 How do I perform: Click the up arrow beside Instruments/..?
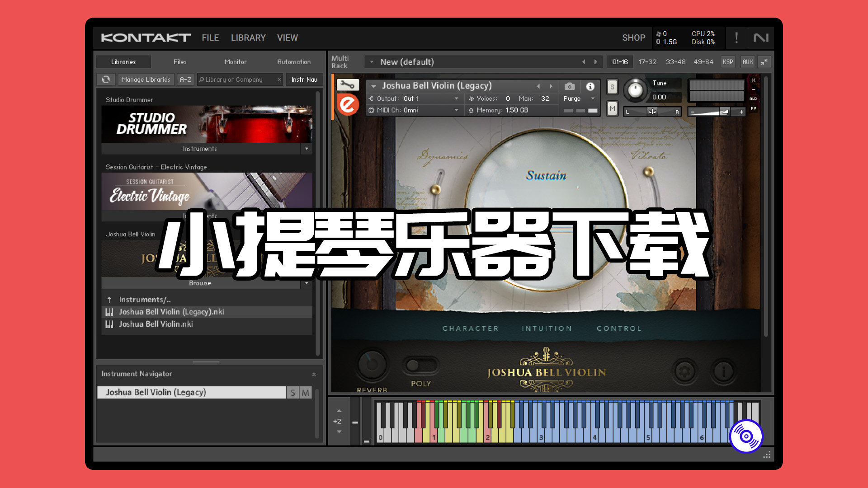click(x=109, y=300)
